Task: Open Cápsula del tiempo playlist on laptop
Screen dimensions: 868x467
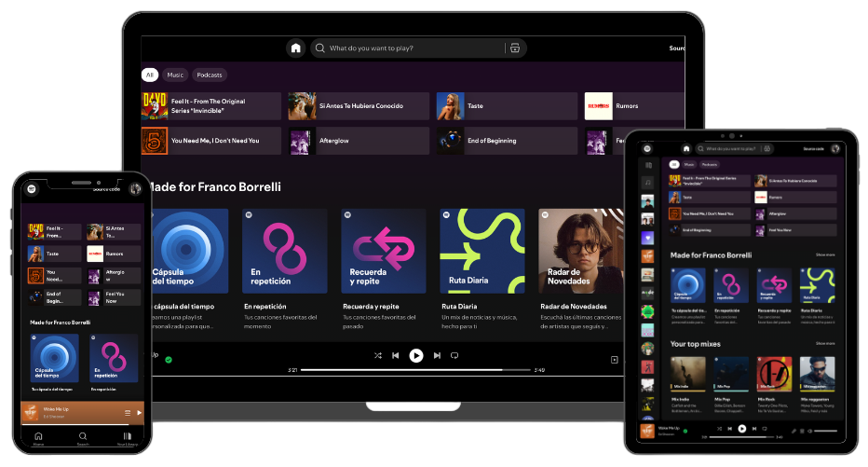Action: click(x=189, y=251)
